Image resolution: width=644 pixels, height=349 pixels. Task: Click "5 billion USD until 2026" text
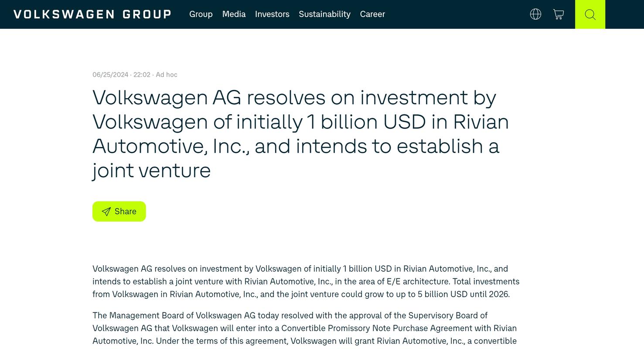click(463, 294)
